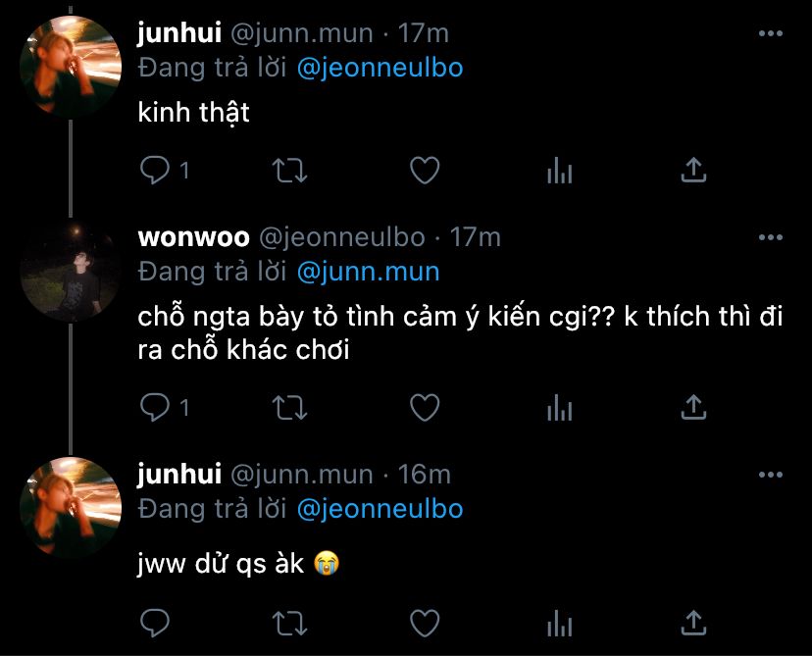
Task: Open @jeonneulbo mention in first tweet
Action: [380, 68]
